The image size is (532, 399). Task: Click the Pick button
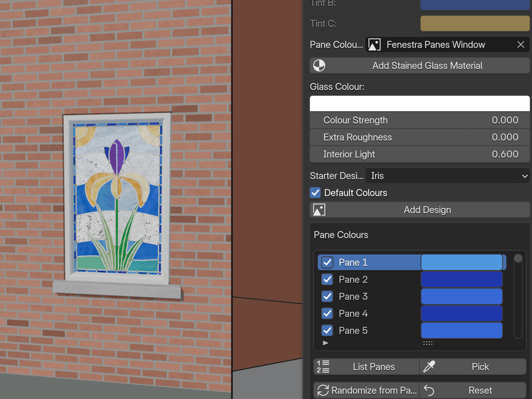[473, 367]
